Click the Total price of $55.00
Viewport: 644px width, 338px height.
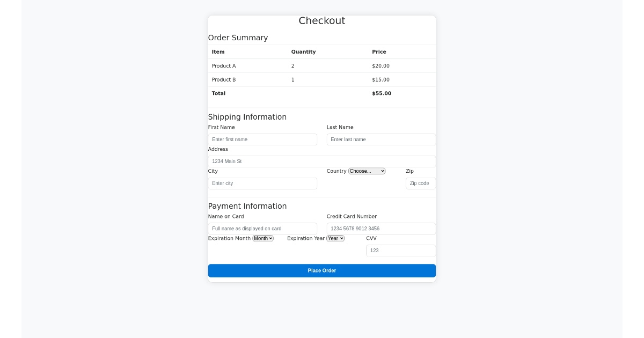pos(381,93)
